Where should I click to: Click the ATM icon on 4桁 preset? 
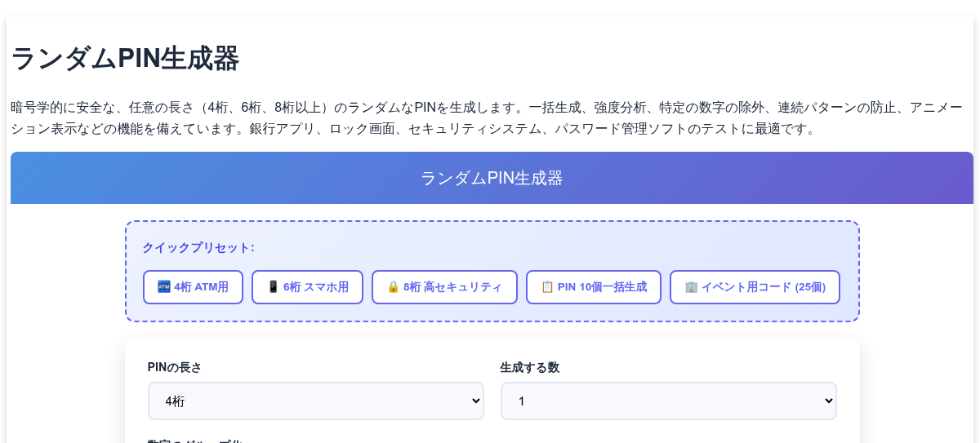pyautogui.click(x=164, y=287)
